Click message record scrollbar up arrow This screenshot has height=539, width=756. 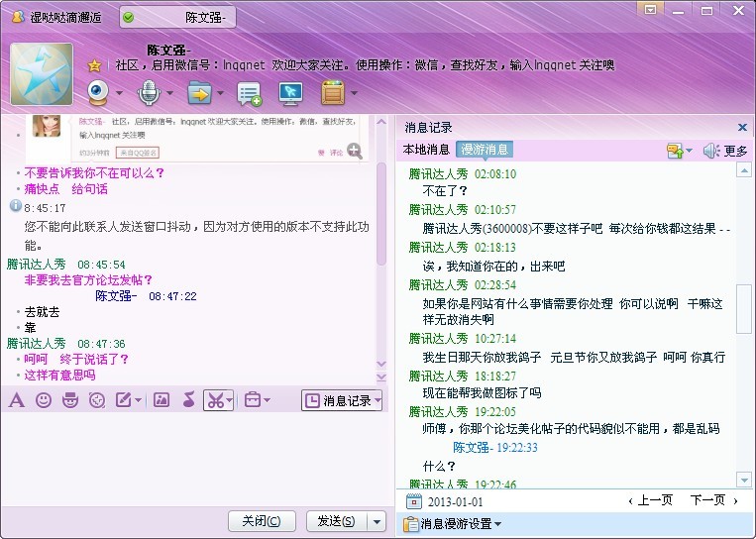click(x=744, y=170)
